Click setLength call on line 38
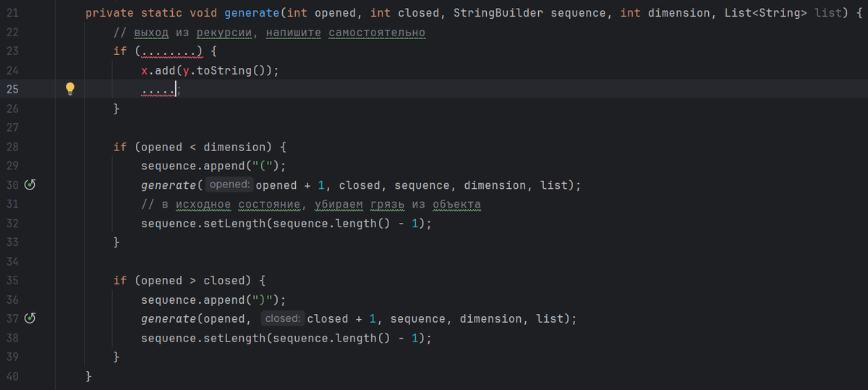868x390 pixels. [x=286, y=338]
